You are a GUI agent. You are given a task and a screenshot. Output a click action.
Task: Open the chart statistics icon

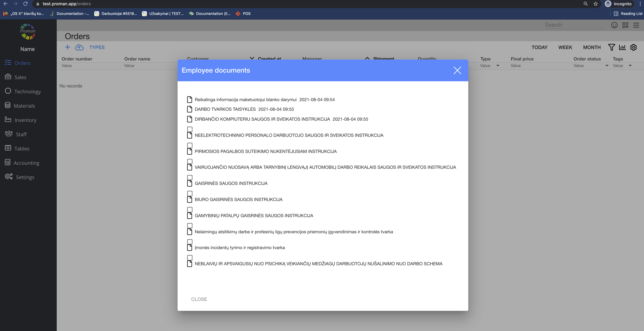(x=622, y=47)
